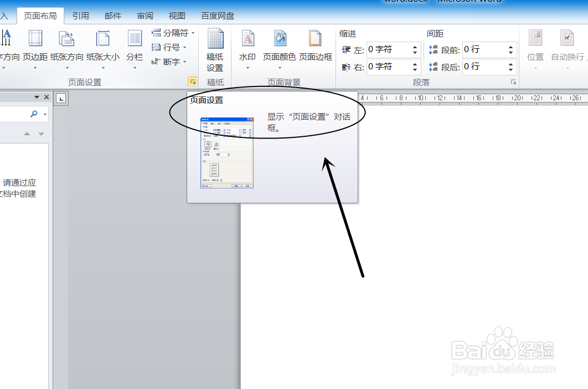Go to previous search result arrow
This screenshot has height=389, width=588.
pyautogui.click(x=27, y=134)
